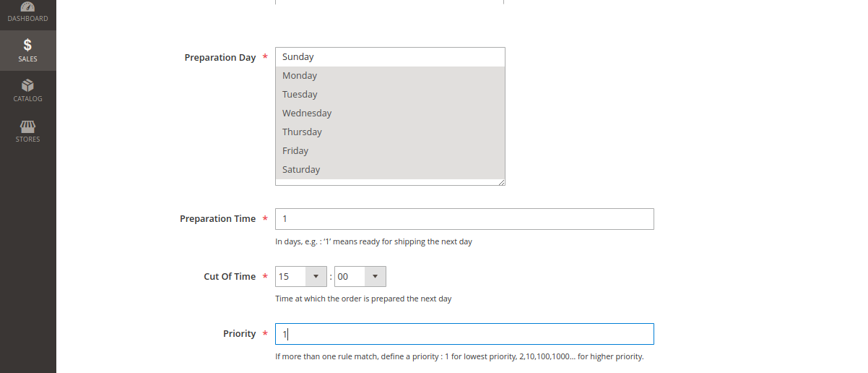
Task: Open the Catalog box icon
Action: point(27,85)
